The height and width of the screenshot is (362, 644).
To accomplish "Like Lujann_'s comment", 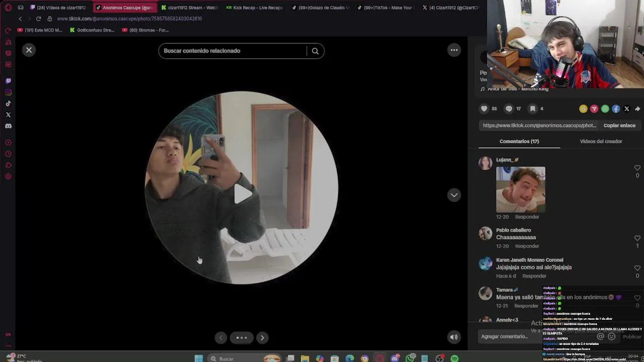I will (637, 168).
